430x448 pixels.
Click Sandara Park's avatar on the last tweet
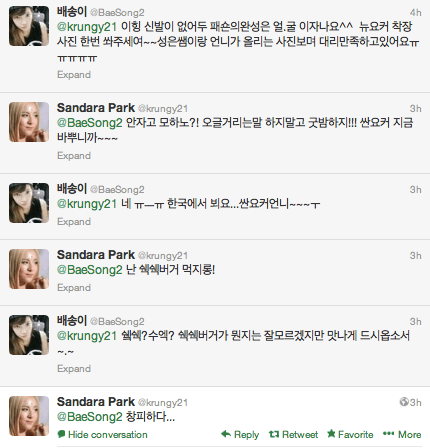click(x=29, y=416)
